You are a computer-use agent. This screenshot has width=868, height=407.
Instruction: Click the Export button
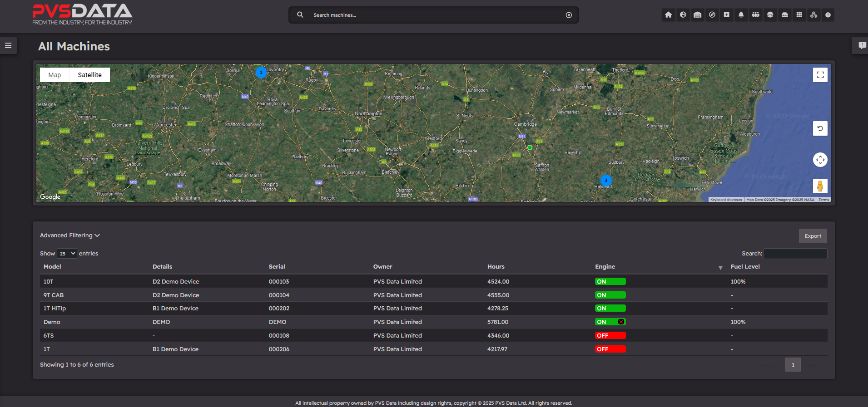tap(812, 236)
